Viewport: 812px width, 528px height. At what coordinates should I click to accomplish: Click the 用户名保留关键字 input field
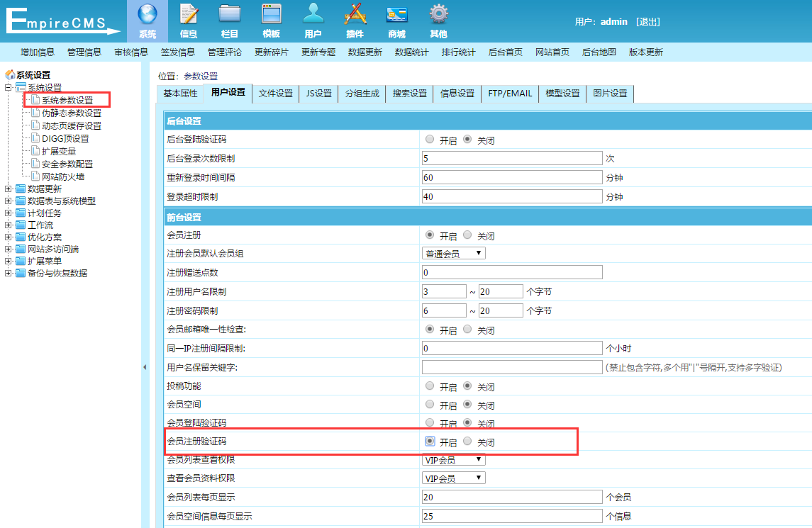pos(512,368)
